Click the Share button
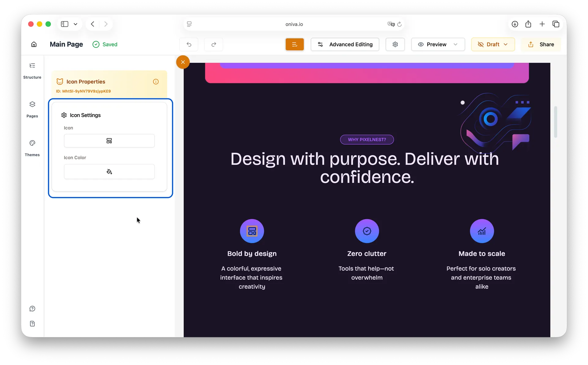The image size is (588, 365). pos(541,44)
